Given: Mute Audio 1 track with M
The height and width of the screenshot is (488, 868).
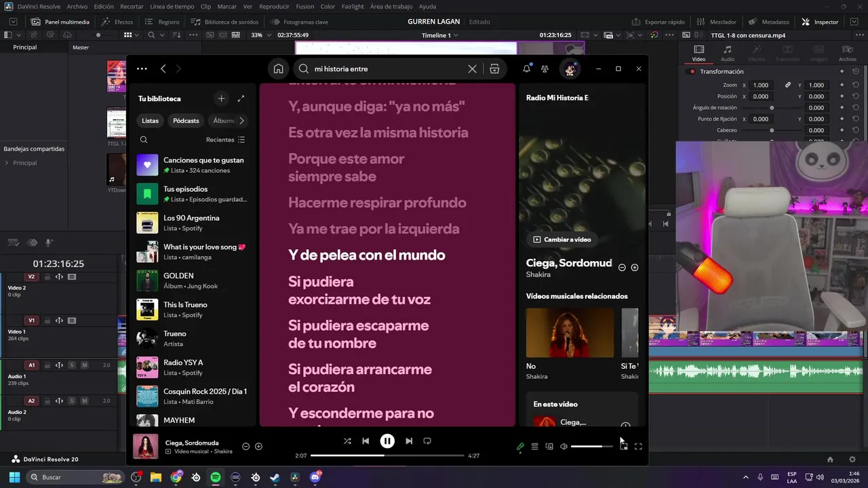Looking at the screenshot, I should (85, 365).
